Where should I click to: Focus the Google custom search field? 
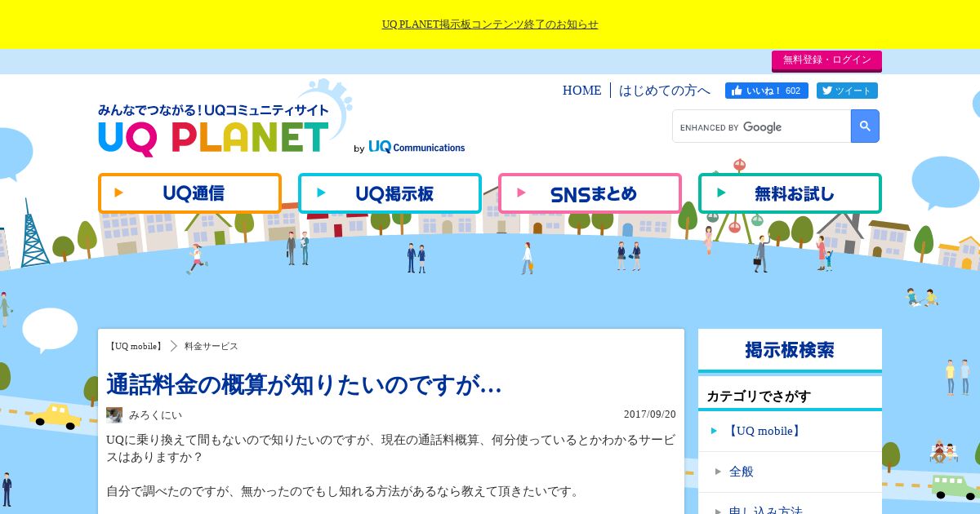[762, 126]
